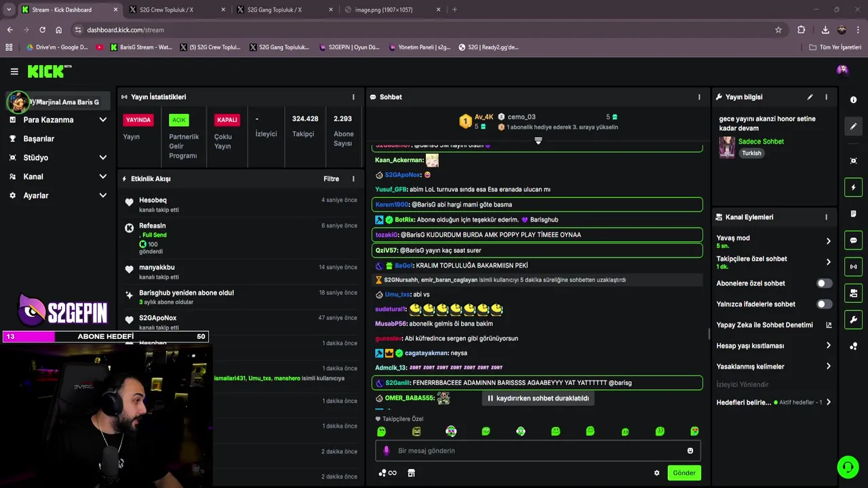Click Hesobeq follow event in activity feed
Screen dimensions: 868x488
[x=241, y=205]
